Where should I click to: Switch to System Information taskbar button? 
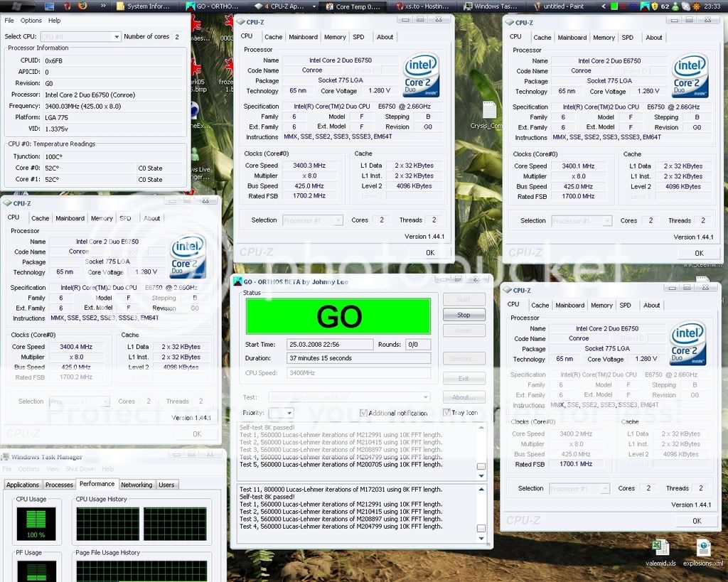(x=144, y=6)
